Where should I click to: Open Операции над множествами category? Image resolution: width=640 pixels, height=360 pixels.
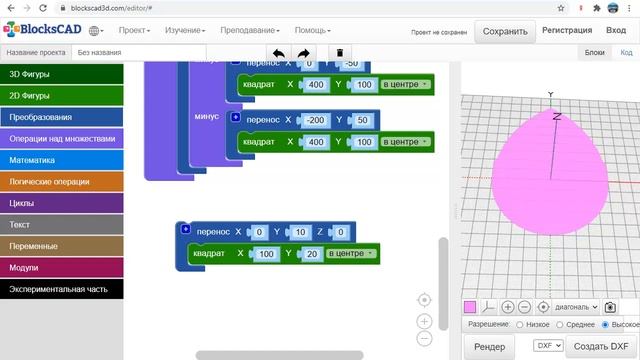pyautogui.click(x=62, y=138)
